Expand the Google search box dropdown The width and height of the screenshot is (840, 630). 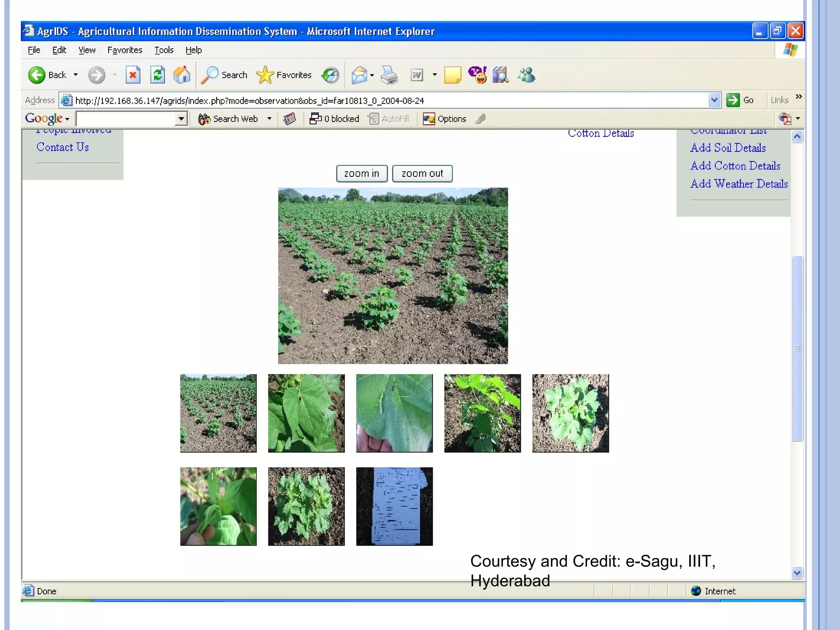point(181,119)
